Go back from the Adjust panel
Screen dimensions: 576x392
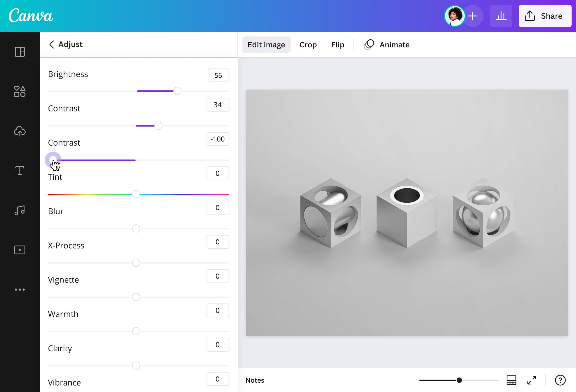[x=52, y=44]
